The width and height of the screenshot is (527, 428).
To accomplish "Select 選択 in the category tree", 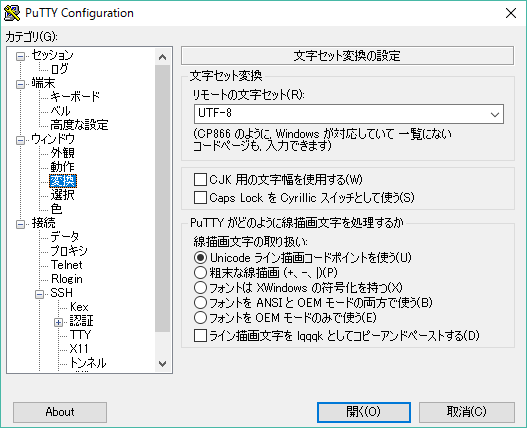I will [63, 195].
